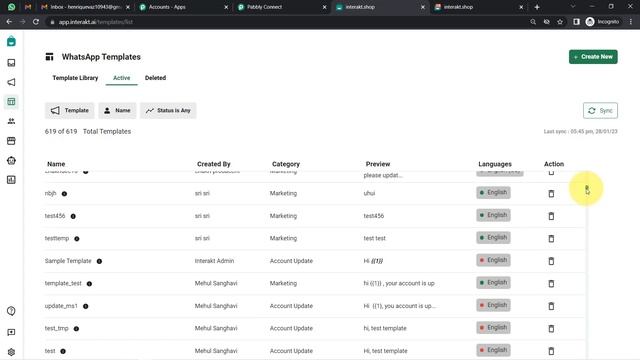Open the Incognito profile button
This screenshot has width=640, height=360.
pos(602,22)
